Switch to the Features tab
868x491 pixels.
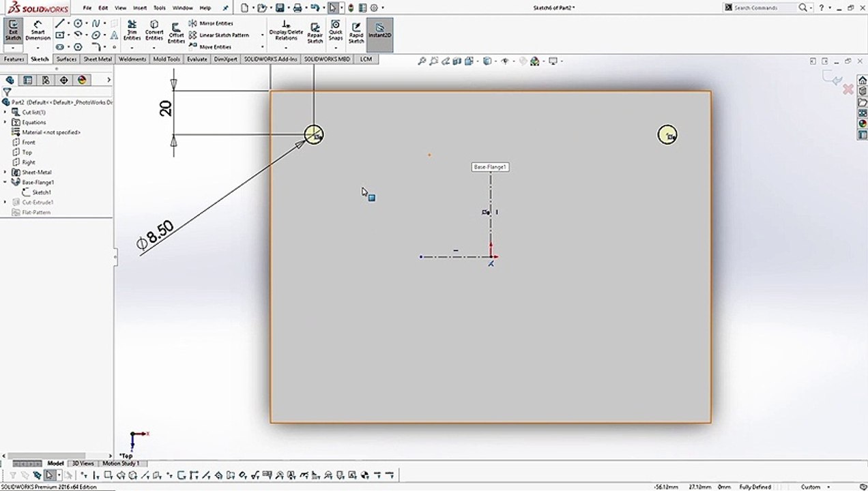pos(14,59)
